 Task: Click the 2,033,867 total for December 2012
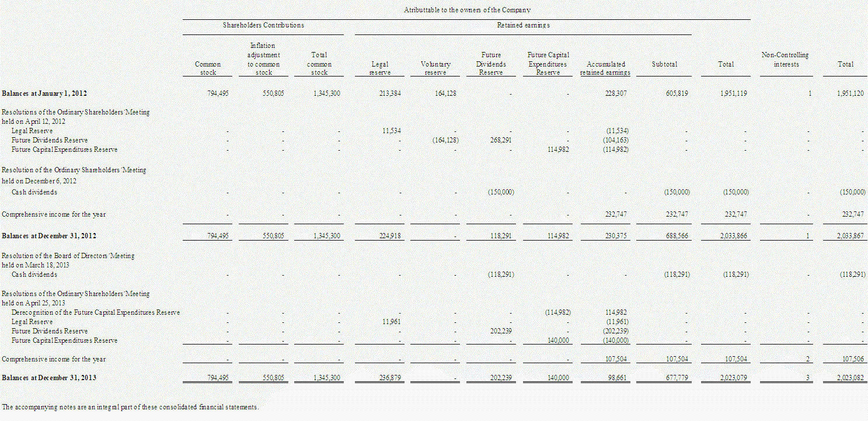pyautogui.click(x=850, y=236)
